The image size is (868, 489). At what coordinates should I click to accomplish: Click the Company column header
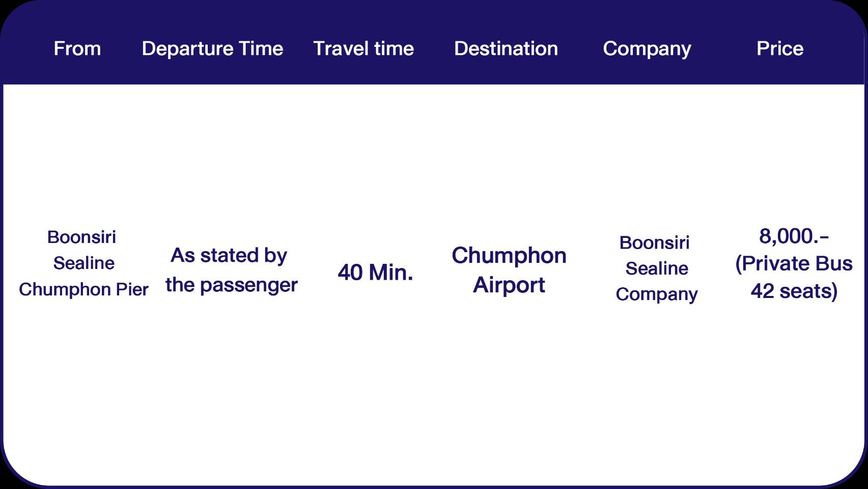(647, 49)
